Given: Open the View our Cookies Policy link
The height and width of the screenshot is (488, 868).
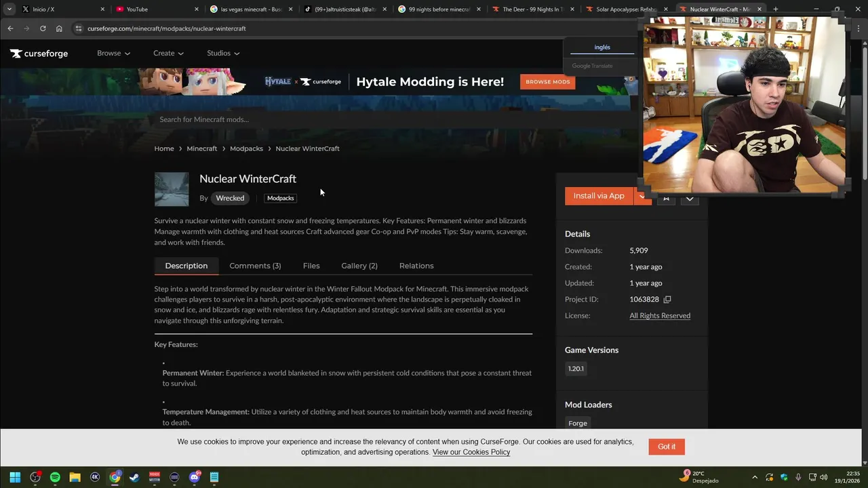Looking at the screenshot, I should pos(471,452).
